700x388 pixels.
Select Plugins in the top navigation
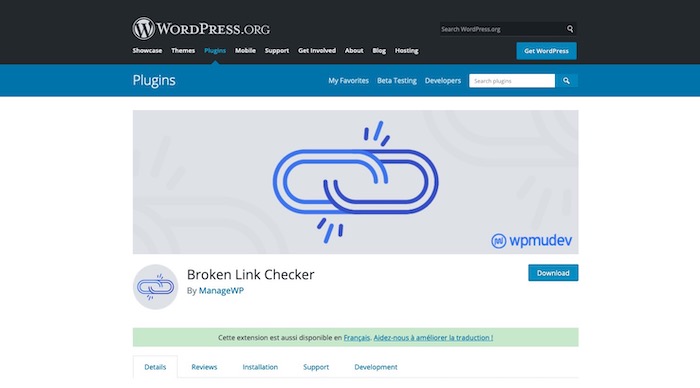pyautogui.click(x=215, y=50)
